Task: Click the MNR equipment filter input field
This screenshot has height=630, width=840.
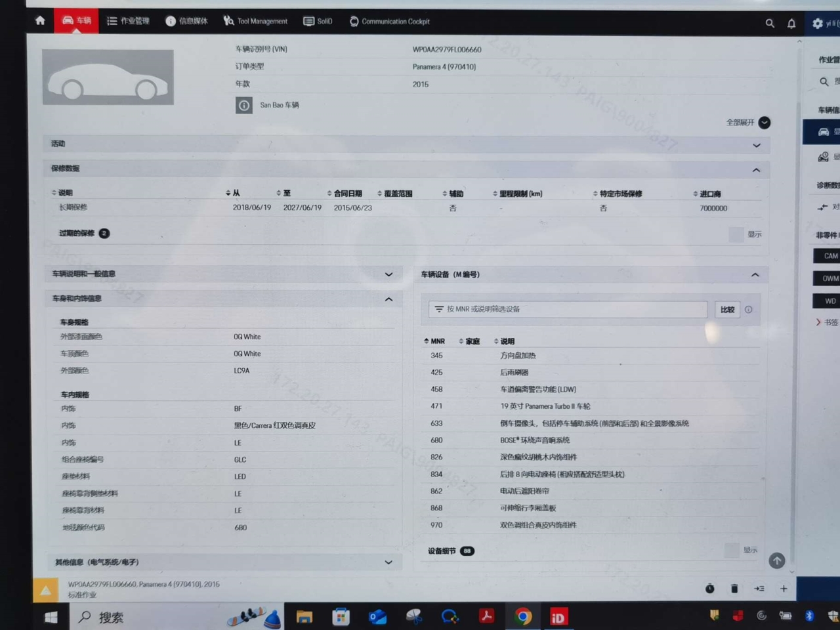Action: pyautogui.click(x=568, y=309)
